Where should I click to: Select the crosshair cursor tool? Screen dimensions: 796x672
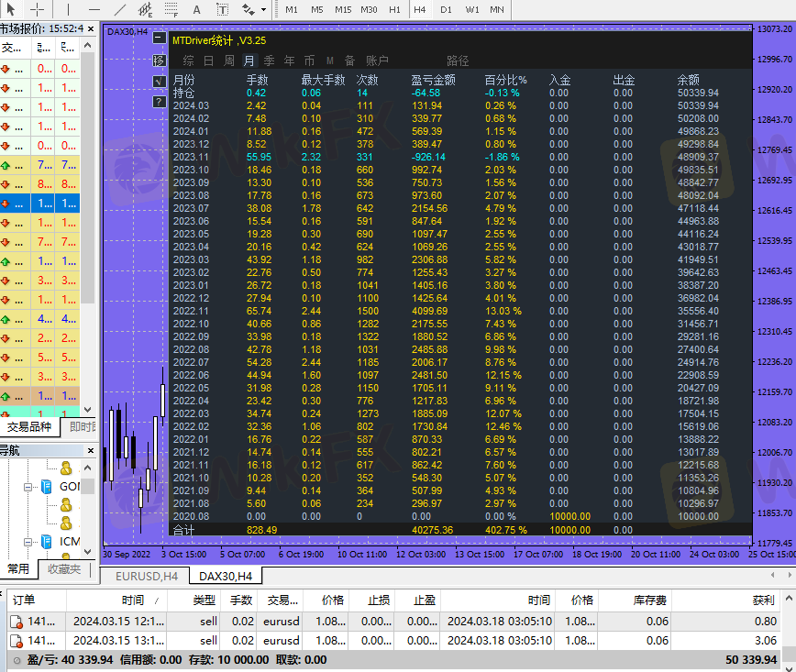click(x=38, y=9)
